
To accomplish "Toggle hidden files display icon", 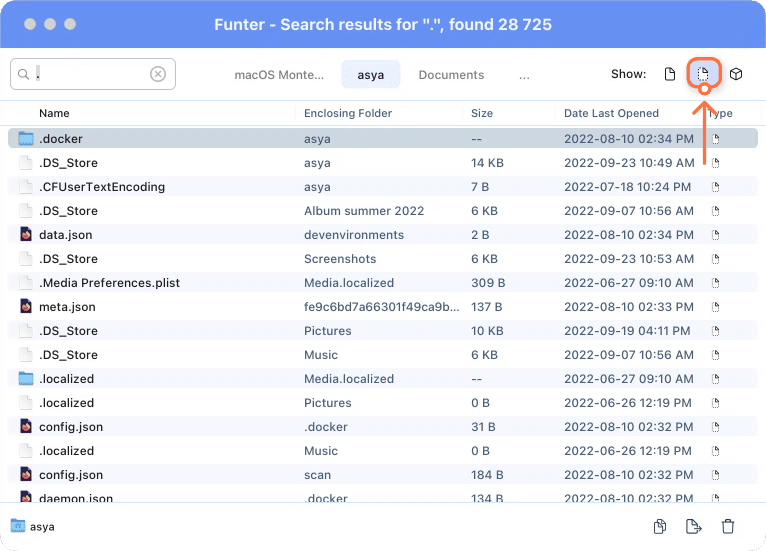I will pyautogui.click(x=703, y=74).
